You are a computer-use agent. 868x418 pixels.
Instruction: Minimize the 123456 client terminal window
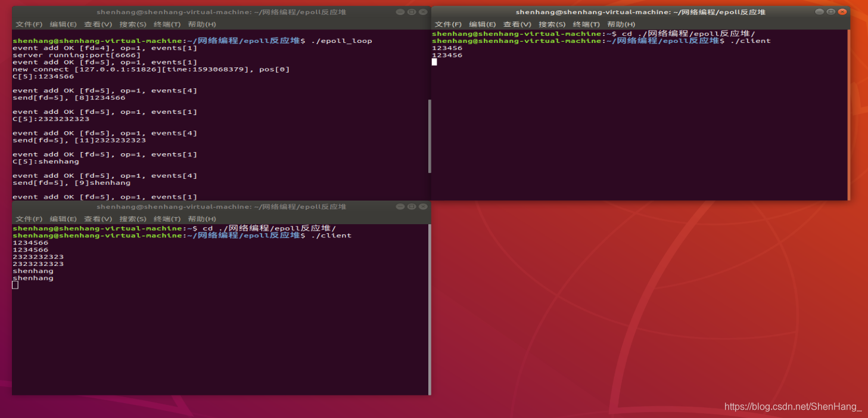[x=820, y=12]
